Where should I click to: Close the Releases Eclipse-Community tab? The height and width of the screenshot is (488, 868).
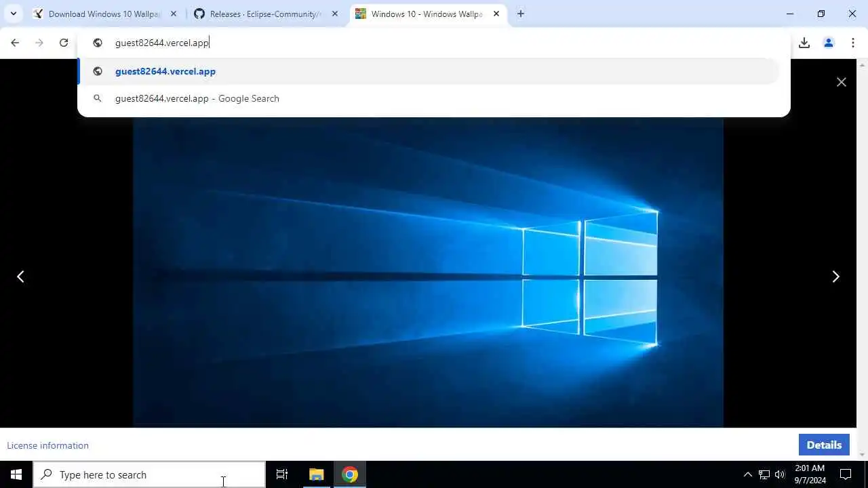click(335, 14)
